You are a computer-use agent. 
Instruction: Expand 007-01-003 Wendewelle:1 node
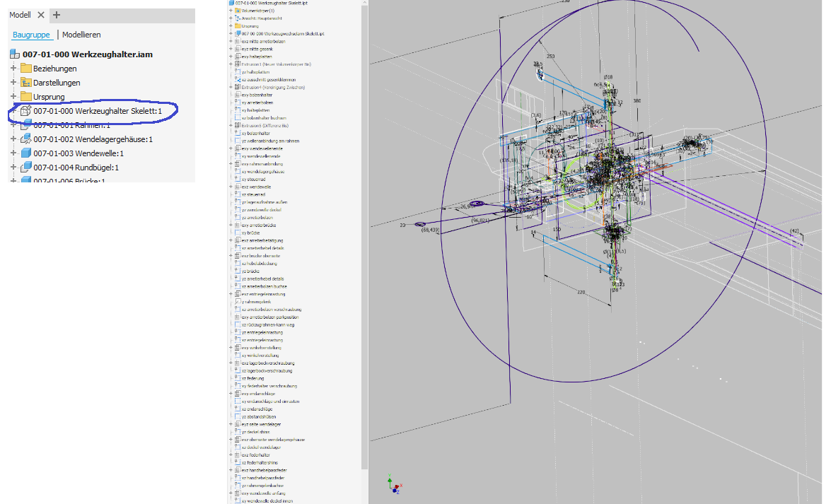(x=13, y=153)
